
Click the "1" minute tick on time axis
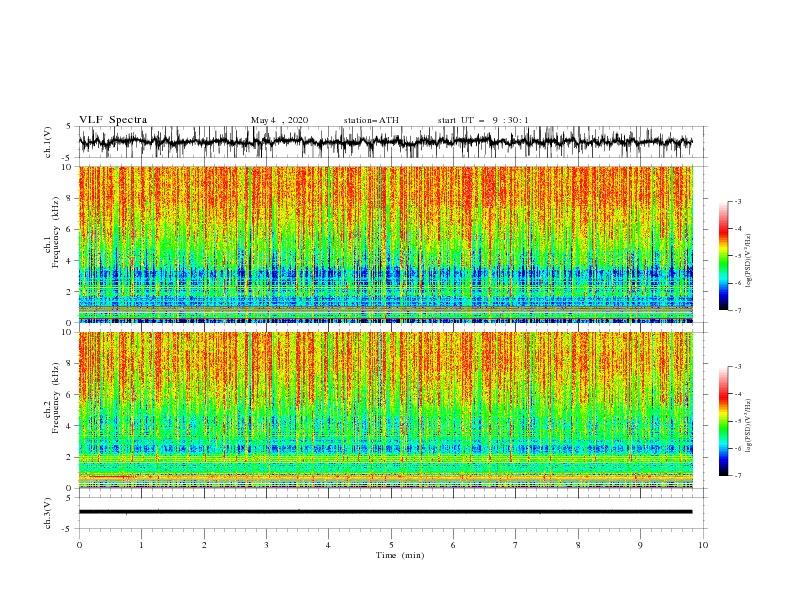[x=141, y=545]
